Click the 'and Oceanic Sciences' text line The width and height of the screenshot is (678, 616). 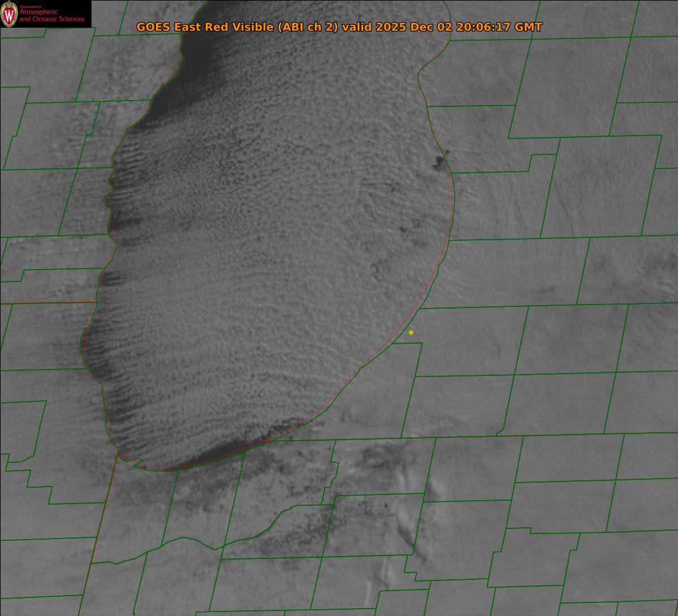point(51,19)
